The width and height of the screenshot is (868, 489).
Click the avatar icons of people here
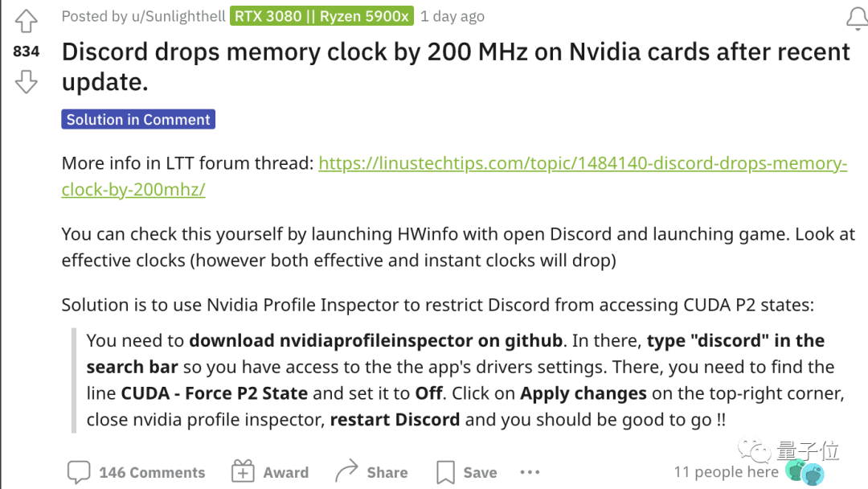805,472
